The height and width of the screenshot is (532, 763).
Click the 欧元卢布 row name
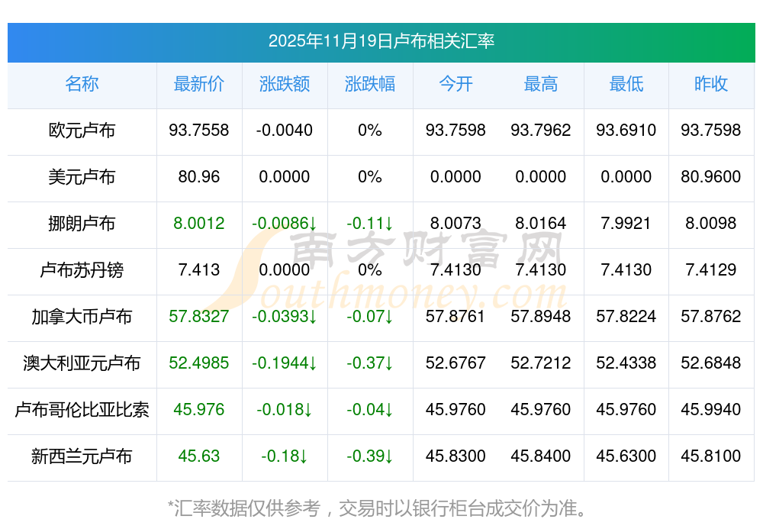tap(82, 131)
